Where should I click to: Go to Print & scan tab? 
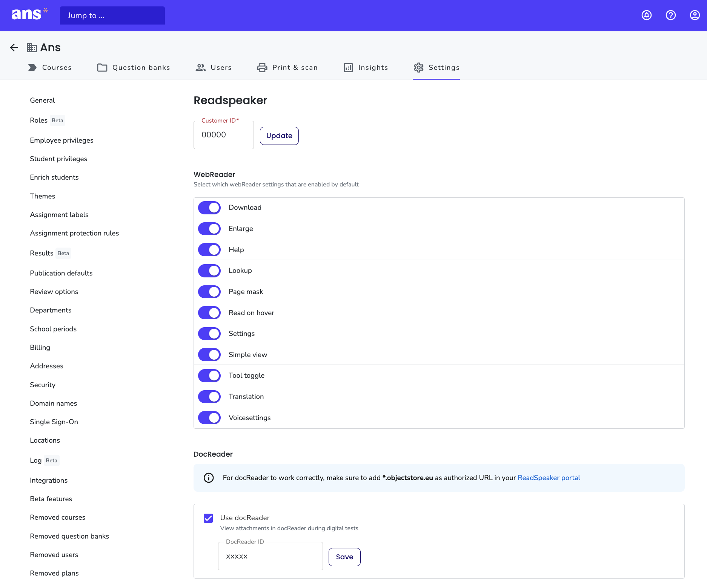(x=287, y=68)
